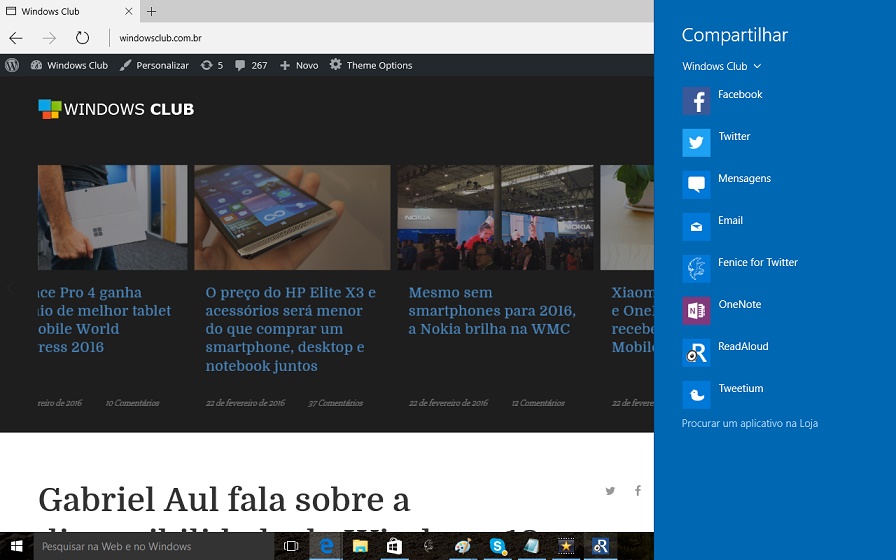Open Fenice for Twitter share option
The width and height of the screenshot is (896, 560).
pos(696,269)
